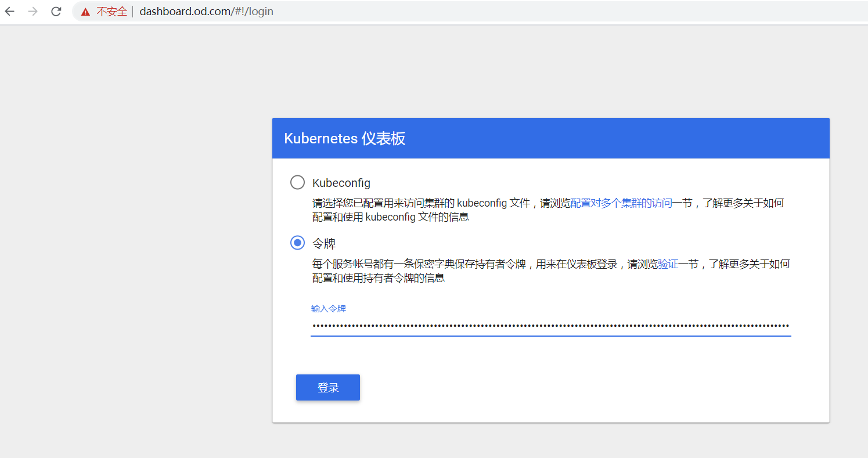The image size is (868, 458).
Task: Go back using the browser back arrow
Action: 10,12
